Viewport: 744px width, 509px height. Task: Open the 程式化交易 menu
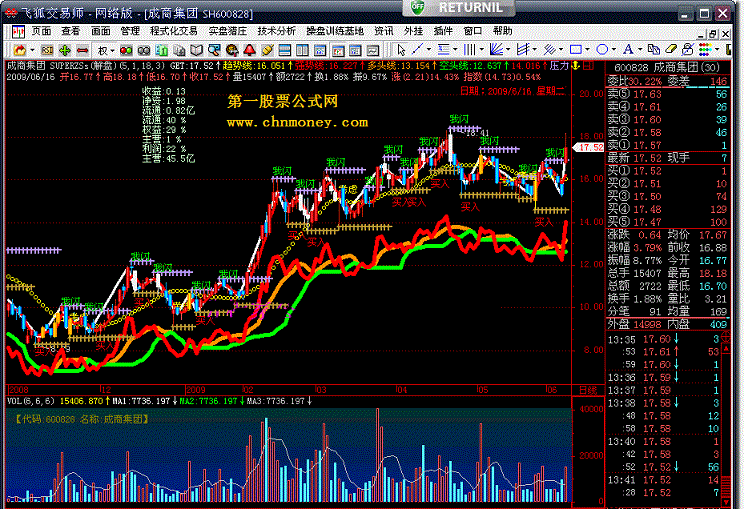point(174,31)
